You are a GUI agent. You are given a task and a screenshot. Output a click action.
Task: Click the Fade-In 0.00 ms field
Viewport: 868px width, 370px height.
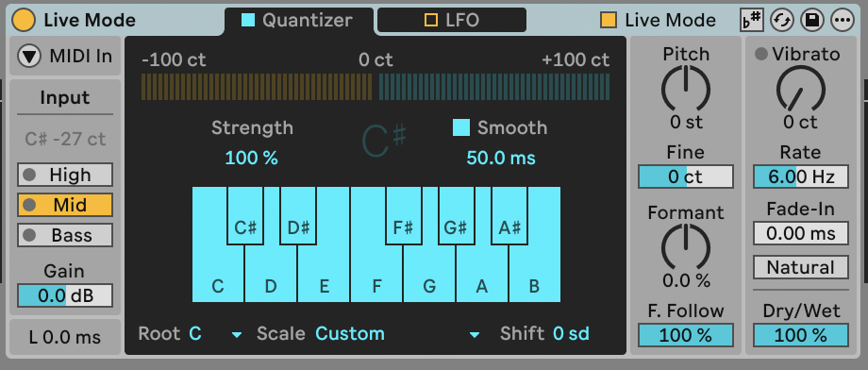800,233
